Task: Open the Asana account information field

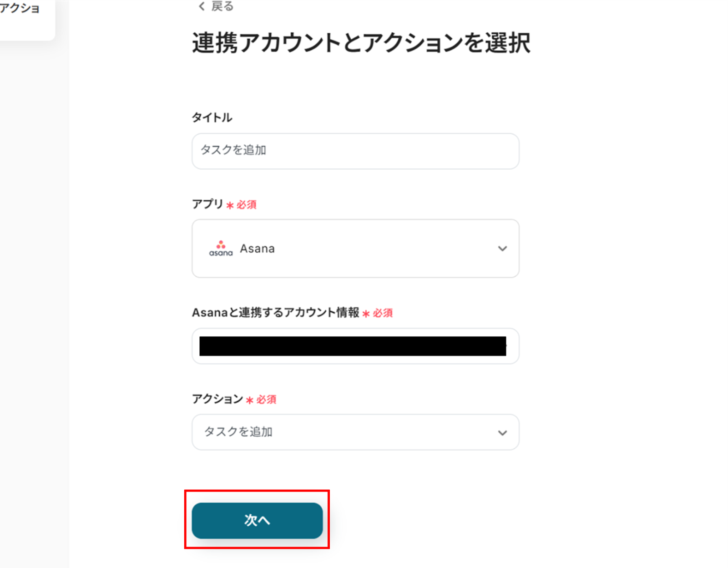Action: click(355, 346)
